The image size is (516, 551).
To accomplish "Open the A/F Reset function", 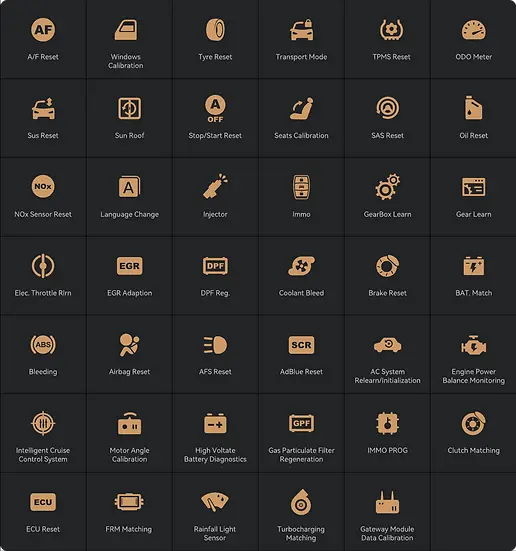I will 43,30.
